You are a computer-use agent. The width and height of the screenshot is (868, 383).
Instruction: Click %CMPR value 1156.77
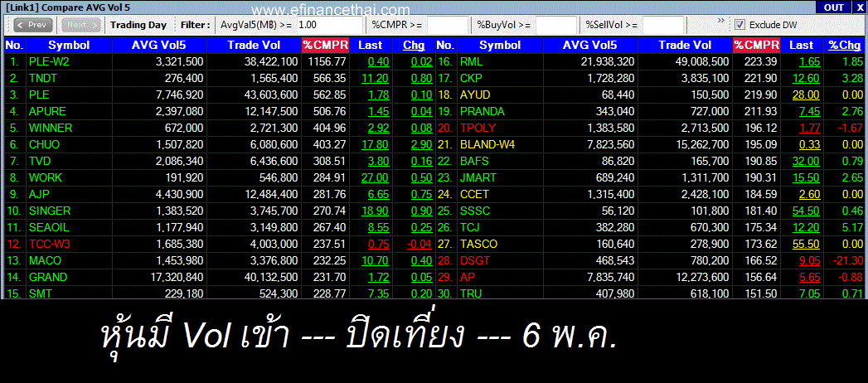click(327, 62)
